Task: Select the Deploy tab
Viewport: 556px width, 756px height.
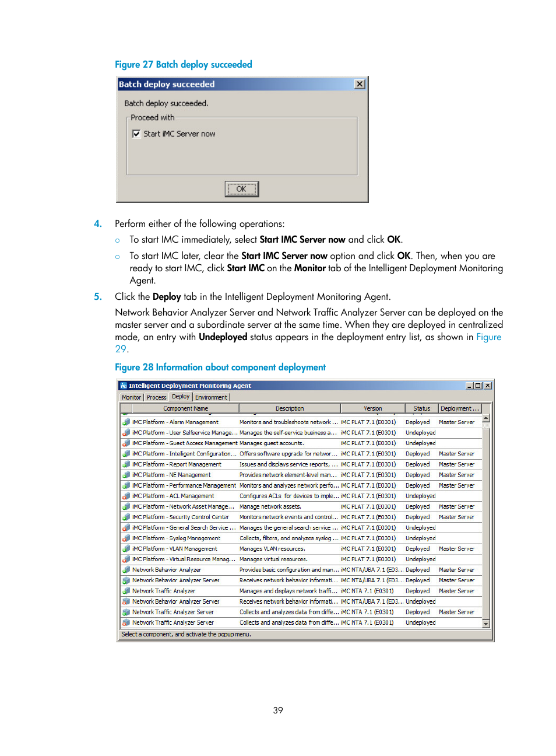Action: tap(181, 397)
